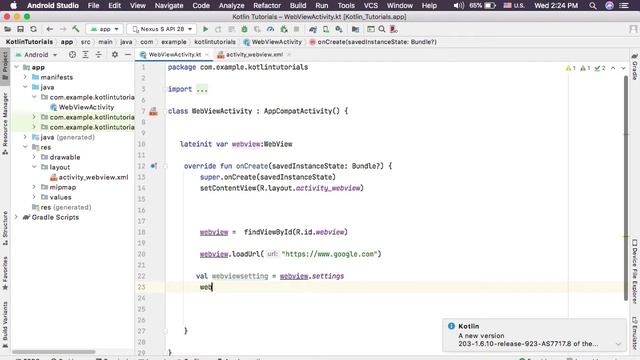The height and width of the screenshot is (360, 640).
Task: Open the Android project view dropdown
Action: 36,55
